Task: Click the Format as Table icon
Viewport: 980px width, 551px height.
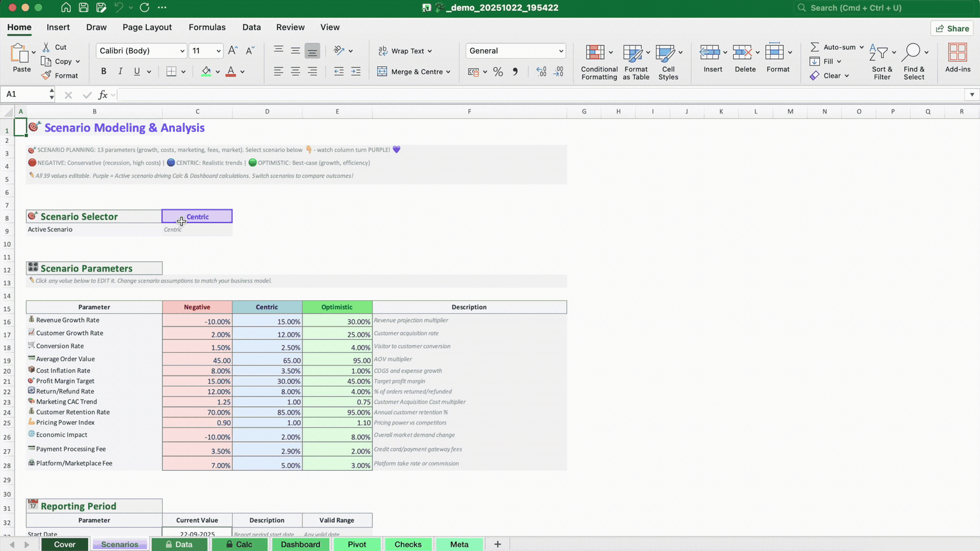Action: 632,53
